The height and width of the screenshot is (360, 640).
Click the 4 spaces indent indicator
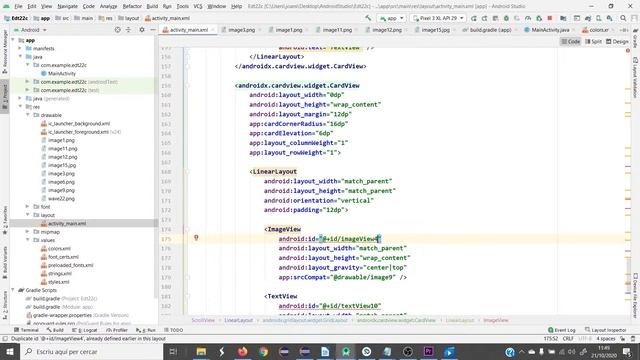tap(606, 339)
